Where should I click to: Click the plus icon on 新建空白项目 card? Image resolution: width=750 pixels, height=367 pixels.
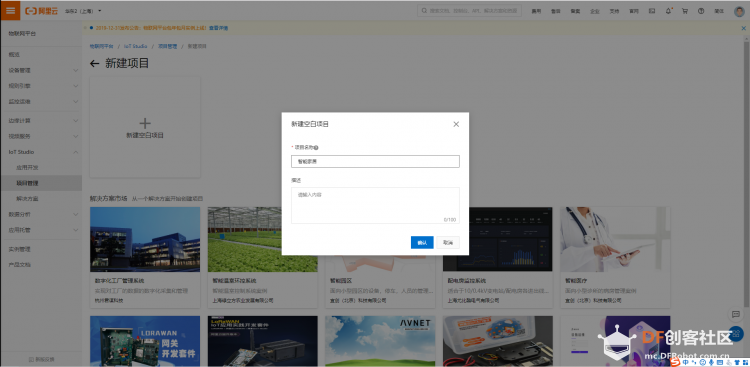pyautogui.click(x=145, y=123)
